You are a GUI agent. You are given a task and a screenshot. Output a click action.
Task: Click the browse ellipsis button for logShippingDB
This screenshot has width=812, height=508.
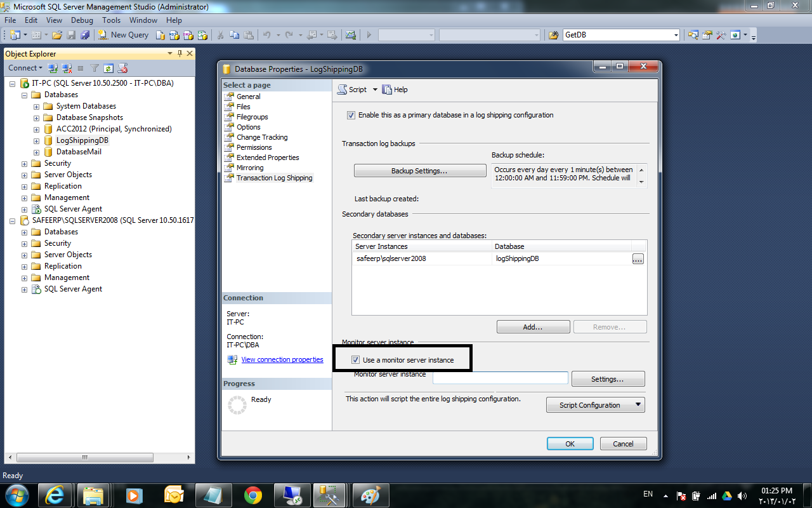[x=638, y=258]
